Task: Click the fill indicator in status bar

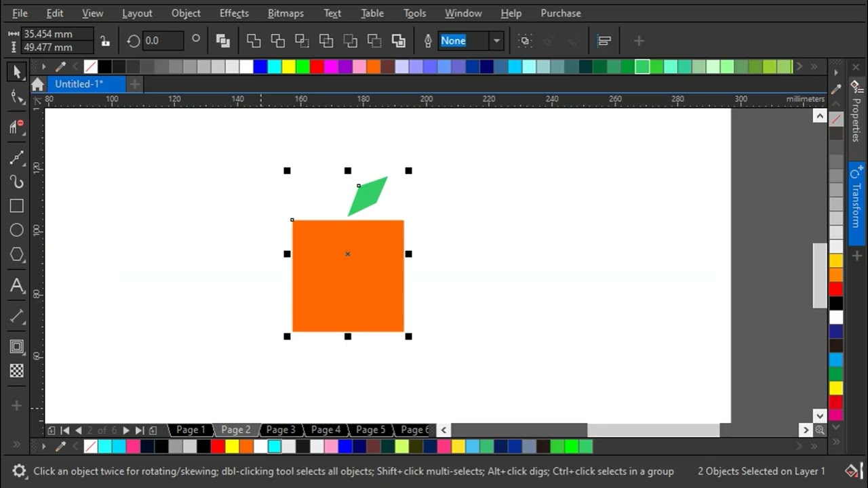Action: point(852,471)
